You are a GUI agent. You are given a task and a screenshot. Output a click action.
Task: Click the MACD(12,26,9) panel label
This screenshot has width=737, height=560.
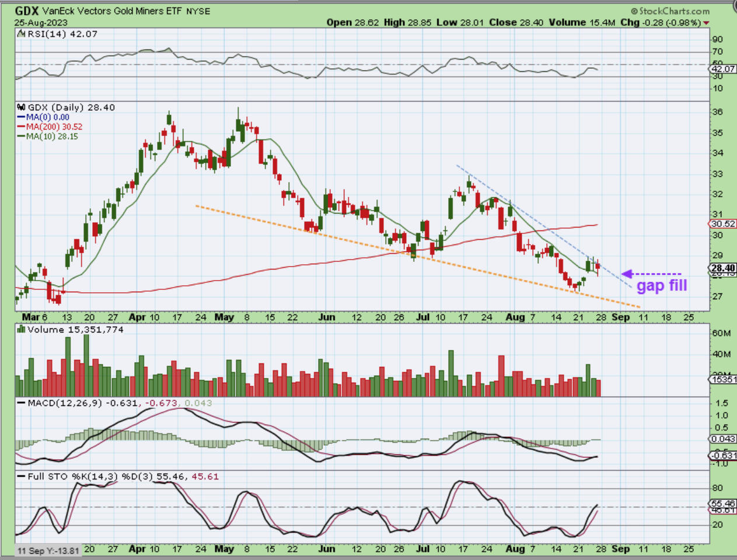pyautogui.click(x=65, y=403)
